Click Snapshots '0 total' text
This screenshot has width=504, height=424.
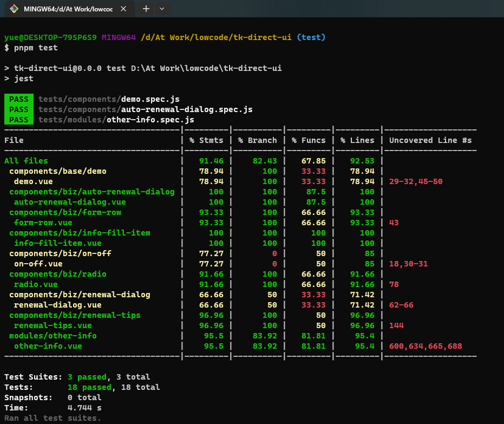[84, 397]
